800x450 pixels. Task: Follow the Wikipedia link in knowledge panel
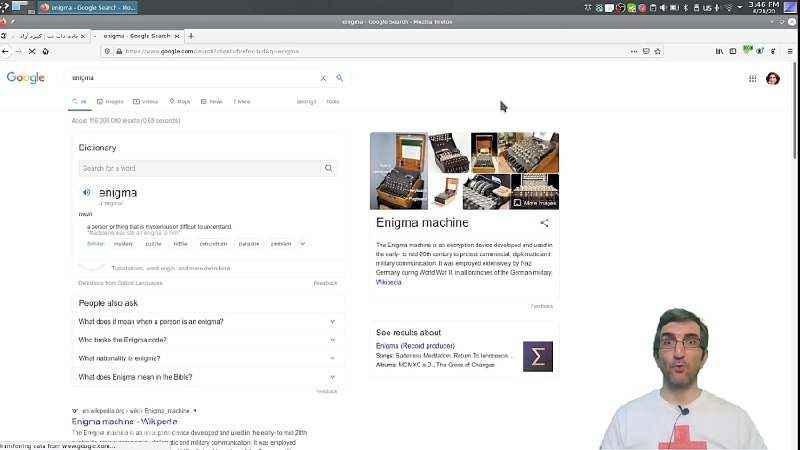click(x=388, y=282)
